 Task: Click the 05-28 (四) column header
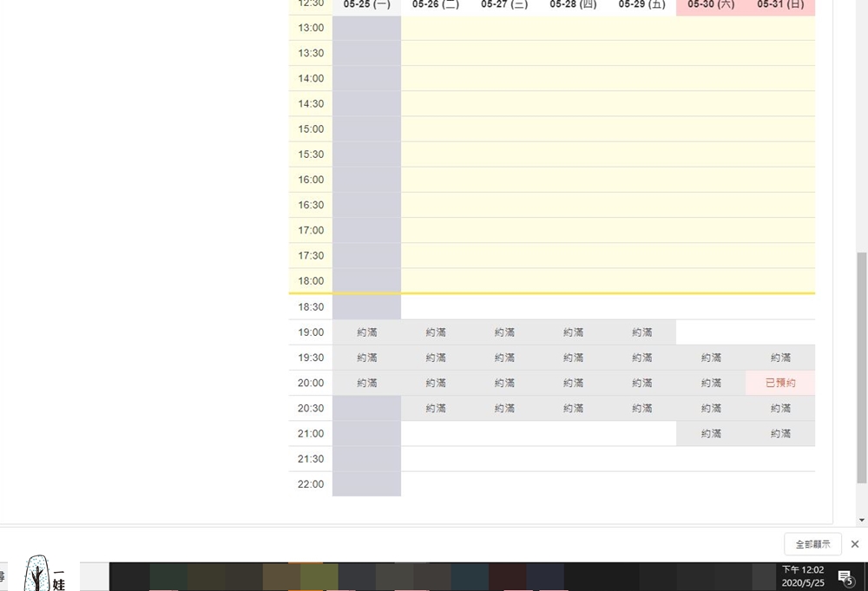point(573,5)
